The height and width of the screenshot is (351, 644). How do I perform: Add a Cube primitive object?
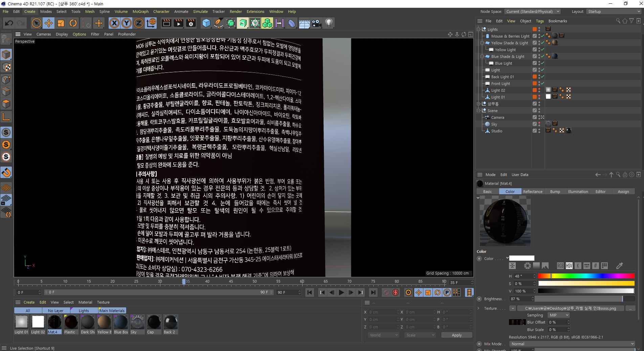tap(206, 23)
